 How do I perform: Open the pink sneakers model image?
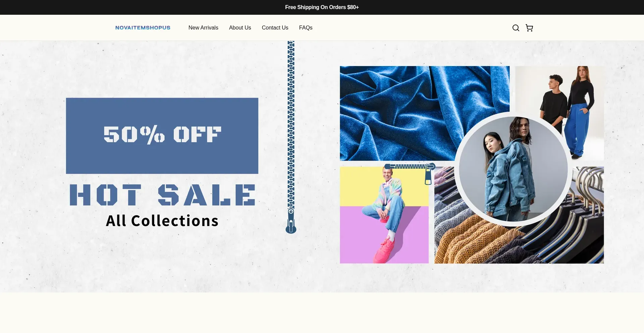384,215
